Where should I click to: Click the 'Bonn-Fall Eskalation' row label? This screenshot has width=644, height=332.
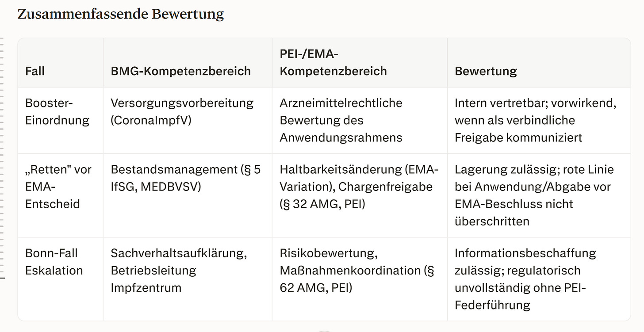tap(54, 262)
